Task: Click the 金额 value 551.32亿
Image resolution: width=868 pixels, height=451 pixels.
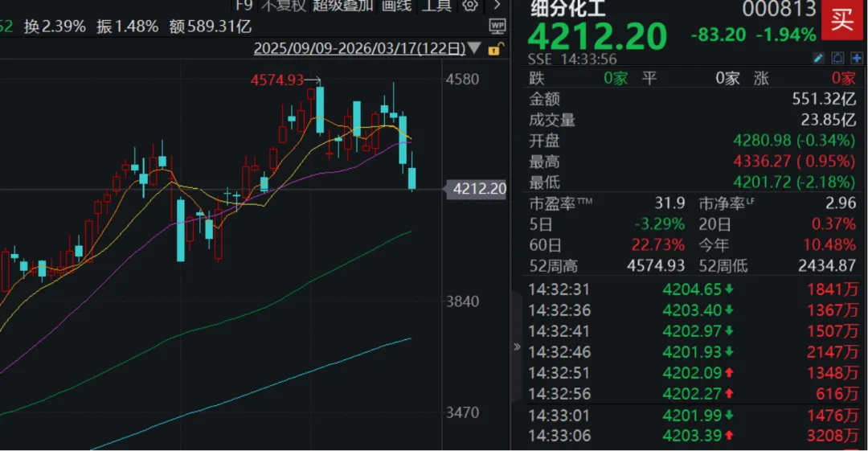Action: (x=824, y=99)
